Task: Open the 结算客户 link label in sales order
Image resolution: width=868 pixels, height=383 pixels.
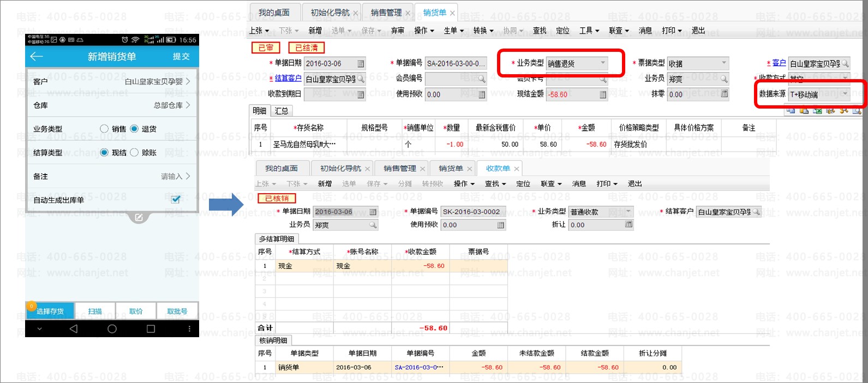Action: (288, 78)
